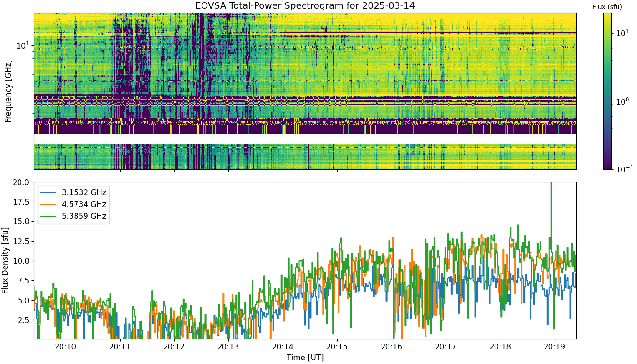The image size is (637, 364).
Task: Click the 'Flux Density [sfu]' axis label
Action: point(5,261)
